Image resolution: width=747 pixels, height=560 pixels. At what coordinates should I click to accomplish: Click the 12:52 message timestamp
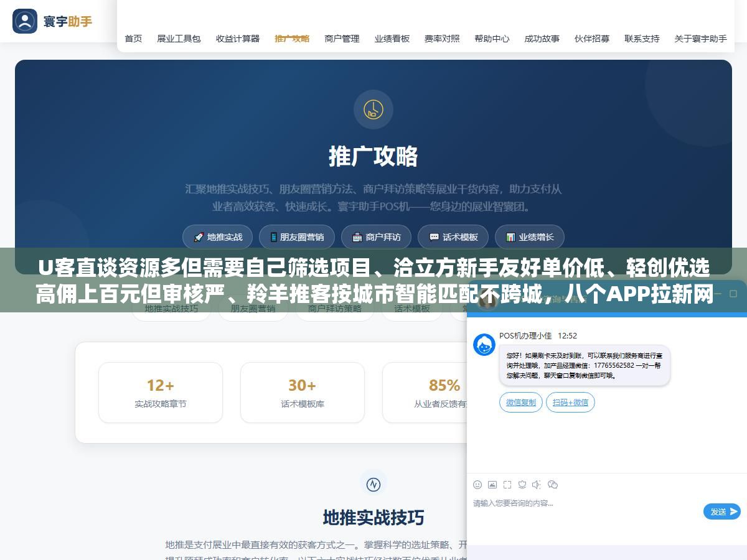[567, 336]
